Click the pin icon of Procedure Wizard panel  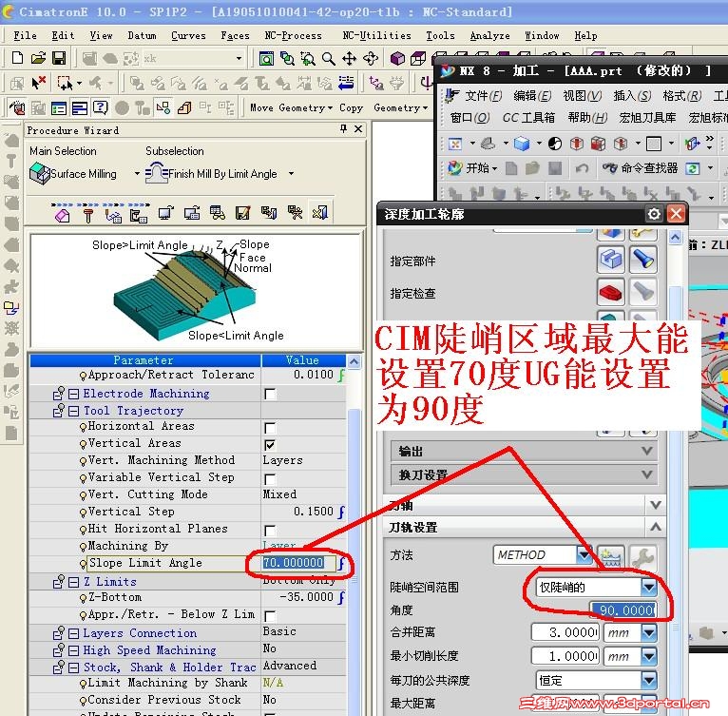344,128
